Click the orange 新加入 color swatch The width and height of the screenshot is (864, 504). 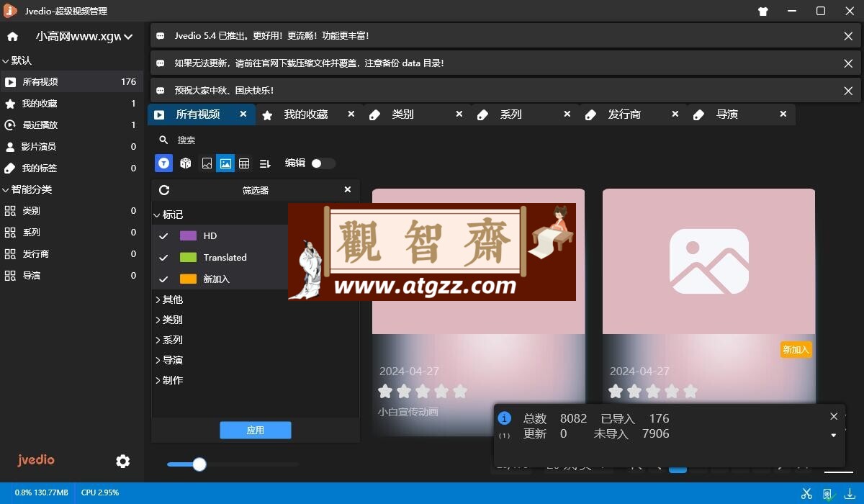pyautogui.click(x=188, y=279)
